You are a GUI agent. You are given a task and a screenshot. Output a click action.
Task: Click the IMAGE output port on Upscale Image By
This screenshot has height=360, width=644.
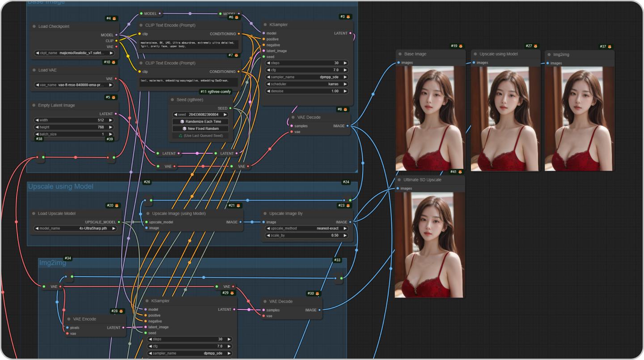coord(350,222)
